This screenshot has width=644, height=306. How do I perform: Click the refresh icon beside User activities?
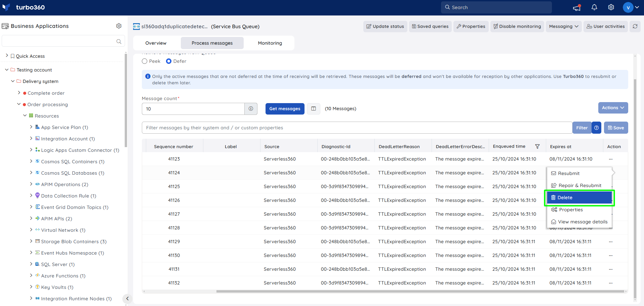635,26
